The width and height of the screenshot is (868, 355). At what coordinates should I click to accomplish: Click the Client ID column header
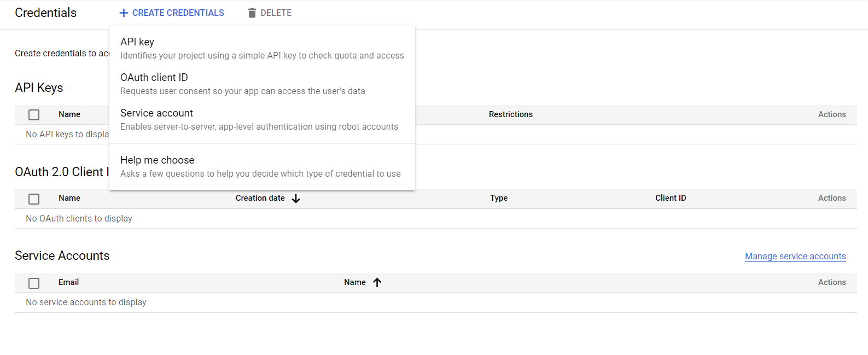pyautogui.click(x=671, y=198)
